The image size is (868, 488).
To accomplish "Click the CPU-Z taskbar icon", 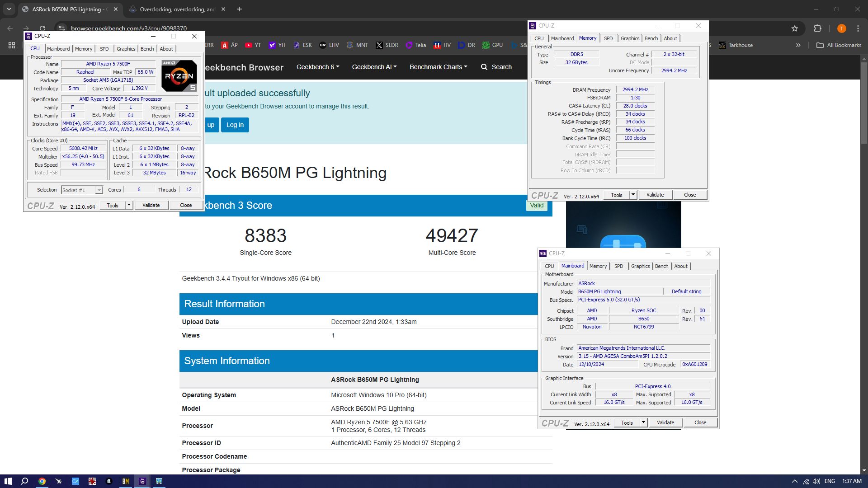I will pyautogui.click(x=142, y=481).
